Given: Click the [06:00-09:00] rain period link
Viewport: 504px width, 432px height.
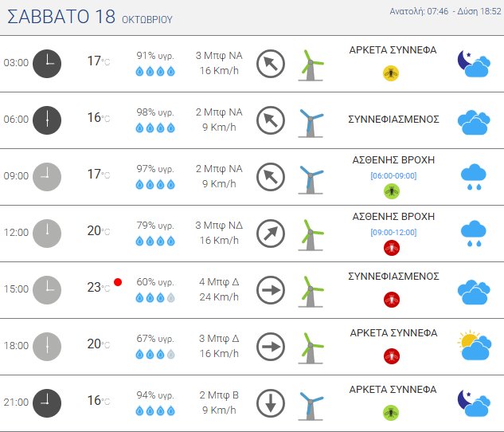Looking at the screenshot, I should (x=393, y=175).
